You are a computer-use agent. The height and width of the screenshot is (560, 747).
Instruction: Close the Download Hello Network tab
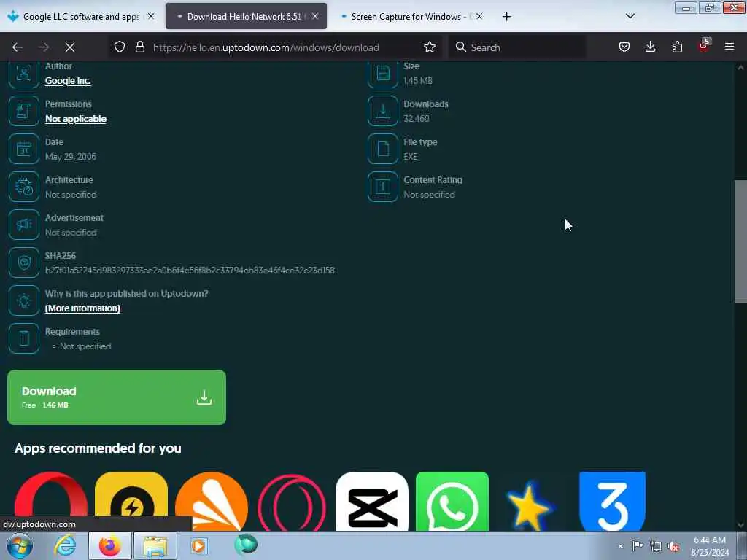click(x=315, y=17)
